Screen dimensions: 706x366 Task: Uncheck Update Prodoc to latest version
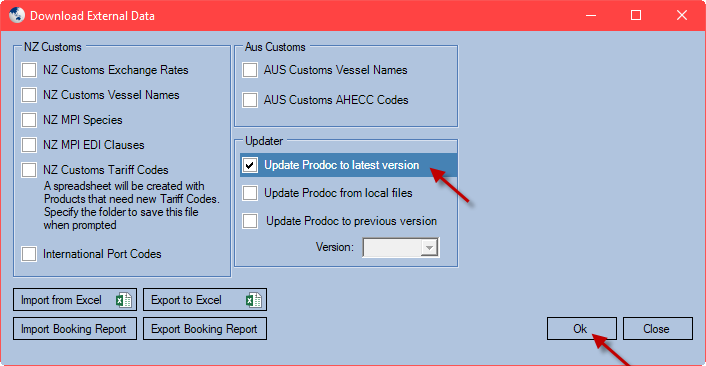[x=250, y=165]
